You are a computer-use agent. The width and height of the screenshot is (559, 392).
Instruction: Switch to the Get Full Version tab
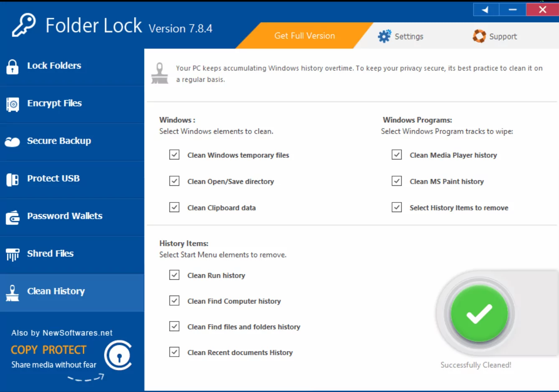[x=304, y=36]
